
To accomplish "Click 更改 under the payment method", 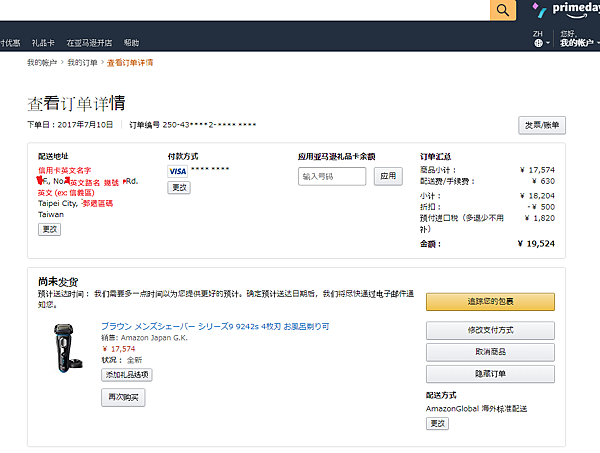I will click(179, 187).
